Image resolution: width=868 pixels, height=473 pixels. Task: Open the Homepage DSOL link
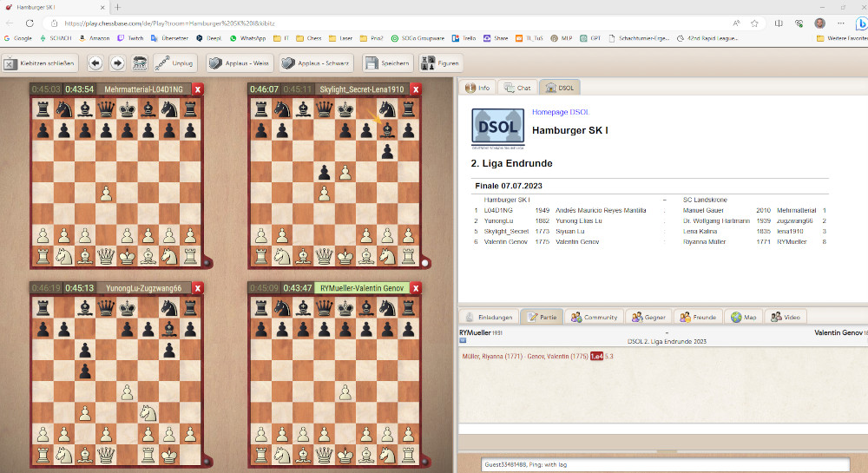tap(561, 112)
